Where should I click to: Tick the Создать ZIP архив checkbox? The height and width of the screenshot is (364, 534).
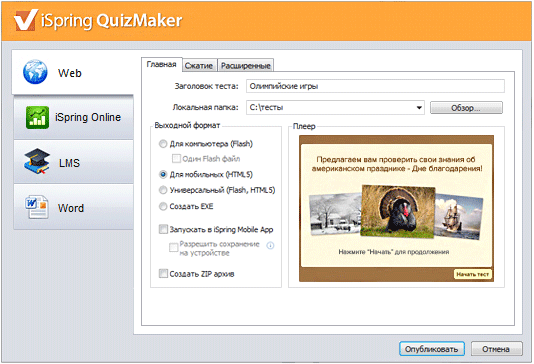pos(163,273)
